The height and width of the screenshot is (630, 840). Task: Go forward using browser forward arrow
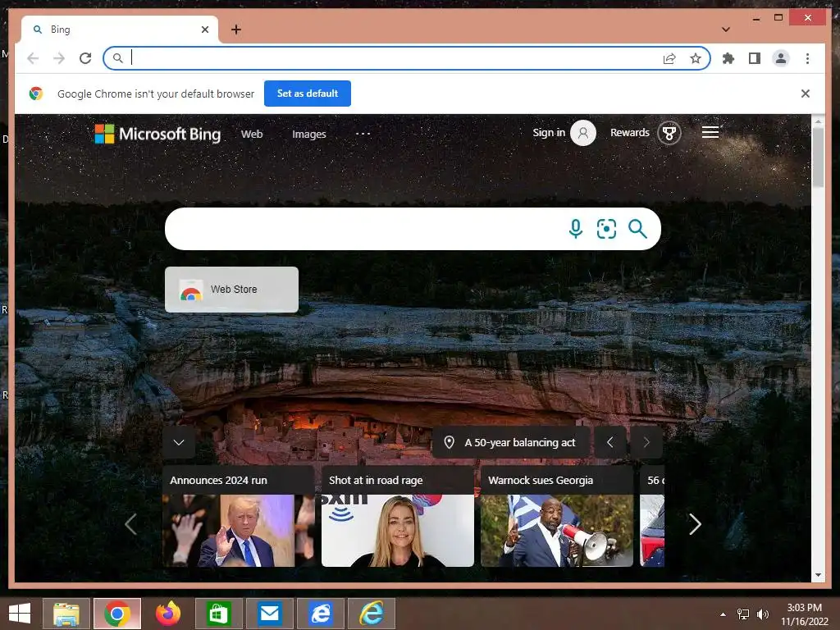[x=59, y=58]
